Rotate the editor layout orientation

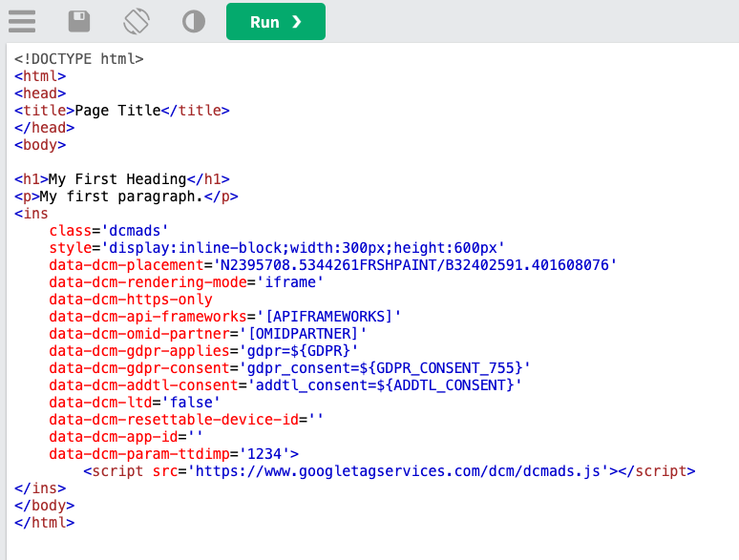(x=137, y=22)
